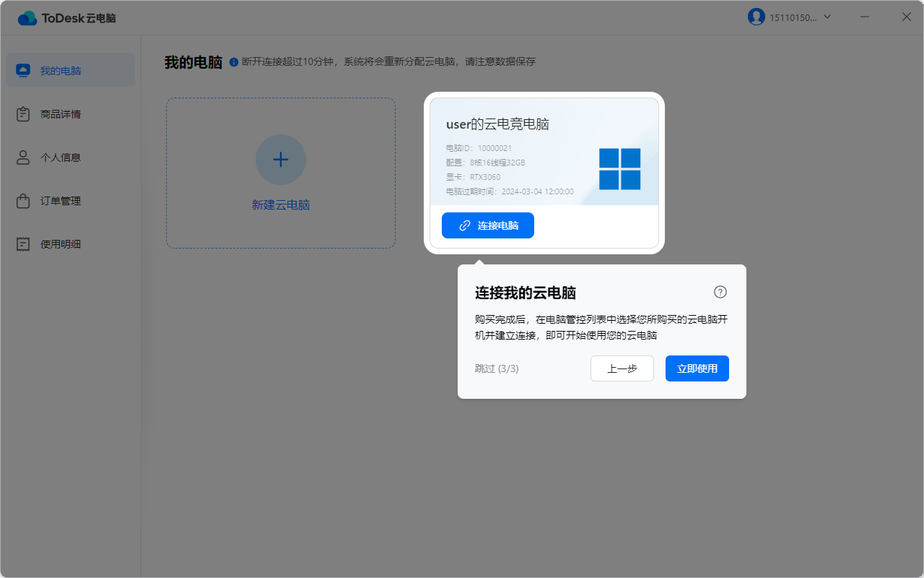The image size is (924, 578).
Task: Click the 显卡：RTX3060 text
Action: tap(473, 177)
